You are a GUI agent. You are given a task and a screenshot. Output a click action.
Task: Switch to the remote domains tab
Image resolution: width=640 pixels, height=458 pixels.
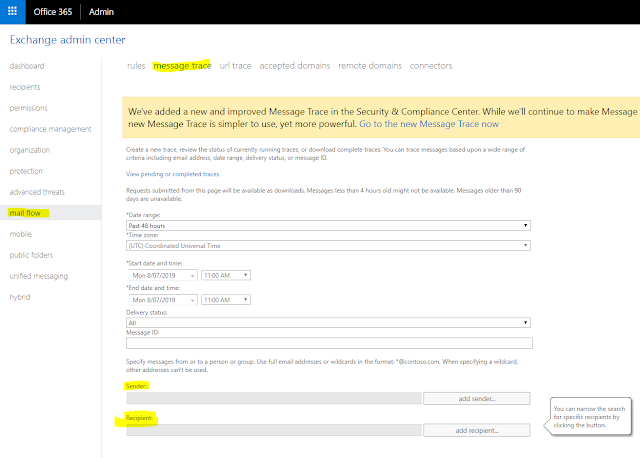[x=370, y=66]
